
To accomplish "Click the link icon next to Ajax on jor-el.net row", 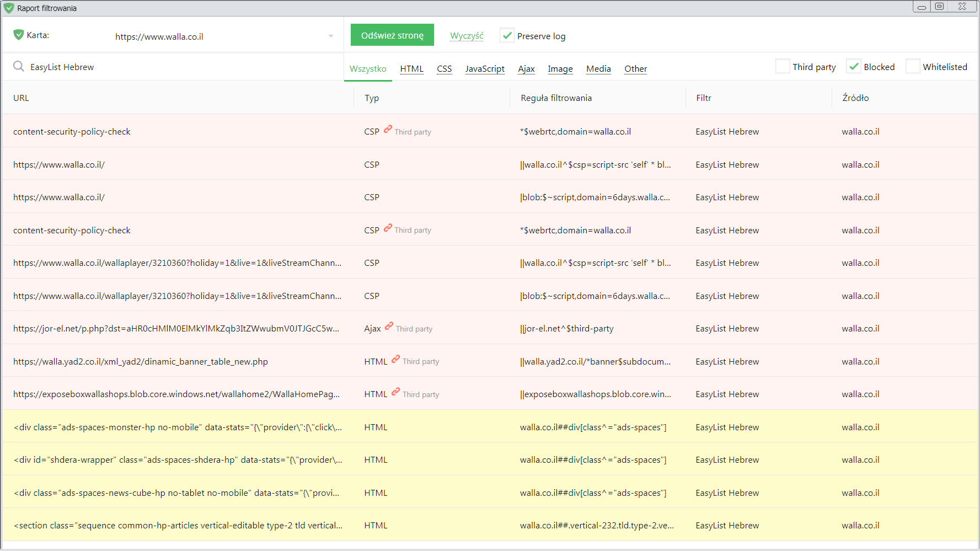I will 390,328.
